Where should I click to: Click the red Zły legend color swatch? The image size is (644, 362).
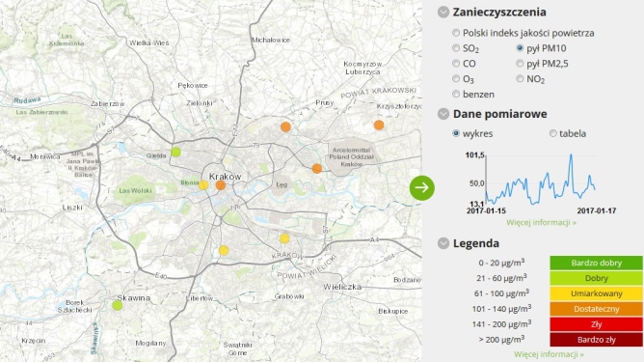pyautogui.click(x=596, y=324)
